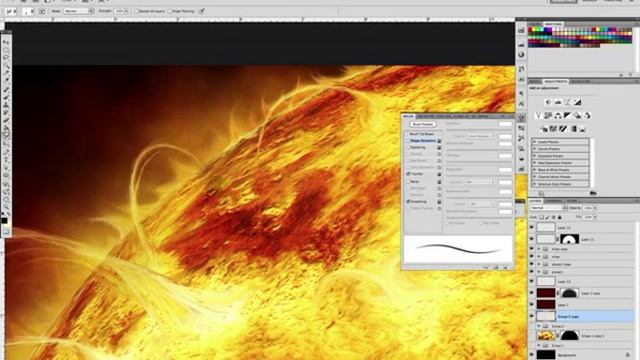Viewport: 640px width, 360px height.
Task: Click the layer Fill value field
Action: click(x=588, y=217)
